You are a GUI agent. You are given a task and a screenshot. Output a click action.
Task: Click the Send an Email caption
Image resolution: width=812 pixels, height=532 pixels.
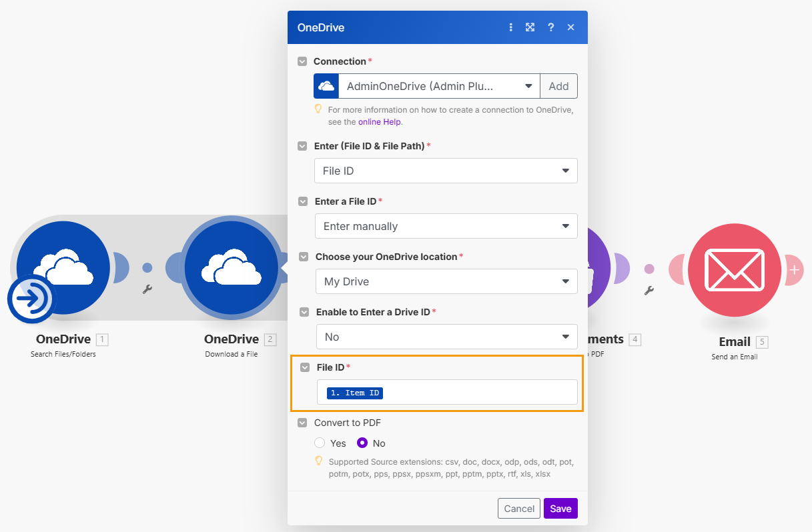(735, 357)
